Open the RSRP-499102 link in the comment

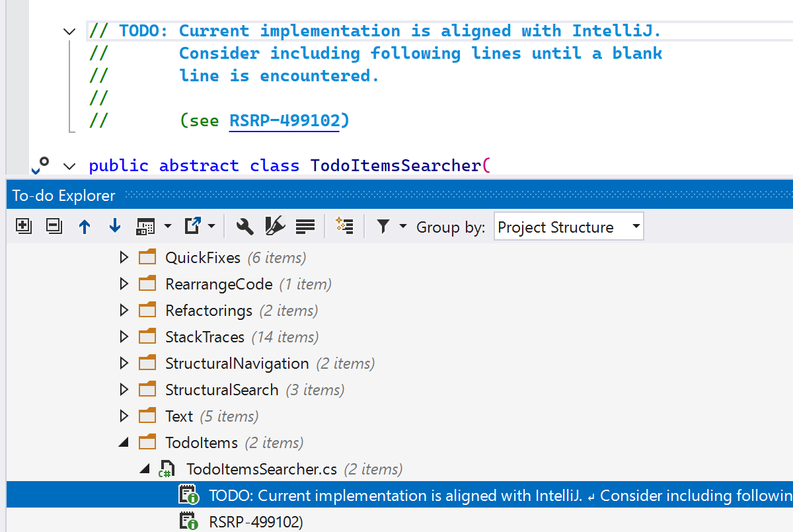pos(284,121)
